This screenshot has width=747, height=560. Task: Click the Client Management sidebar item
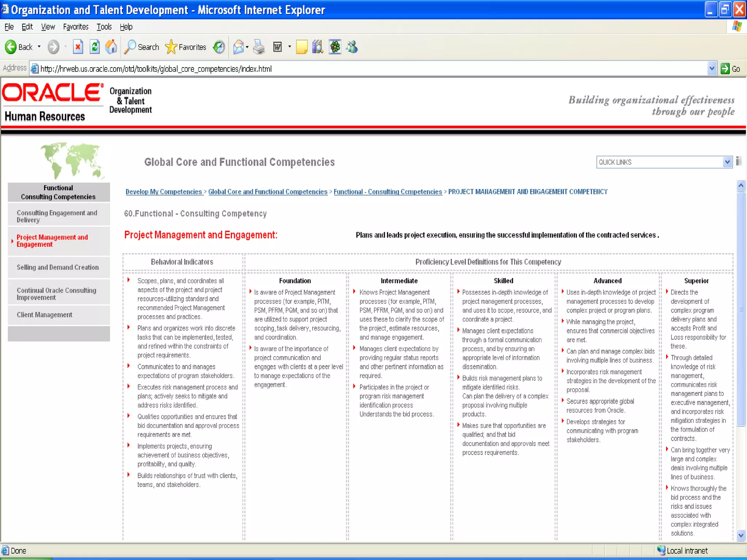click(x=44, y=315)
